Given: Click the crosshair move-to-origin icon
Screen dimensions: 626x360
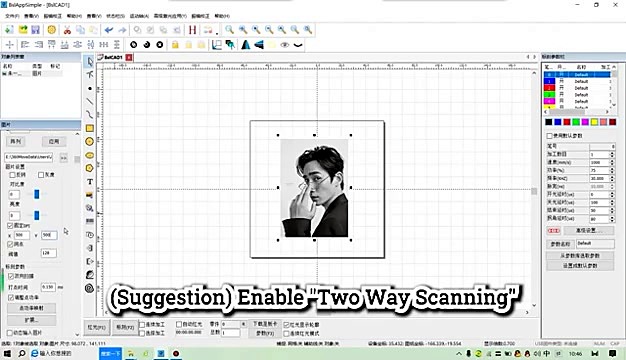Looking at the screenshot, I should [10, 45].
